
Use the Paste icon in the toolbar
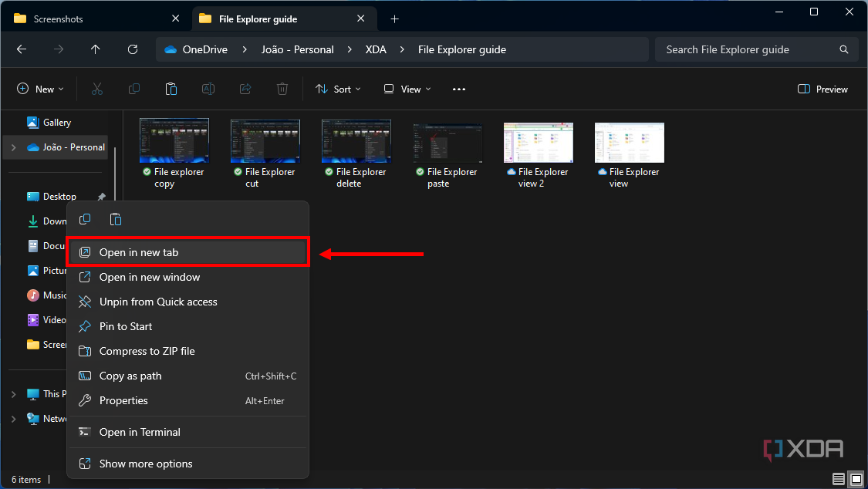(x=171, y=89)
